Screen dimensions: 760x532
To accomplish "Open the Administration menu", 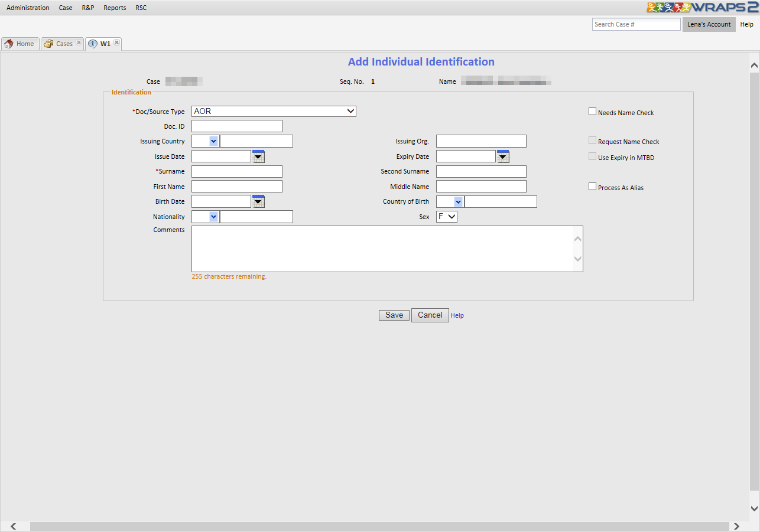I will pyautogui.click(x=28, y=8).
